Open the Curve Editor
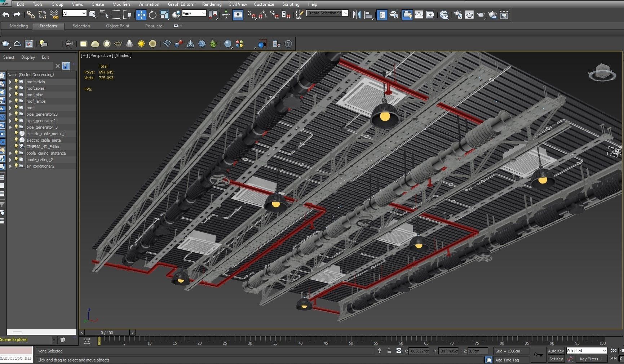Image resolution: width=624 pixels, height=364 pixels. (x=419, y=15)
